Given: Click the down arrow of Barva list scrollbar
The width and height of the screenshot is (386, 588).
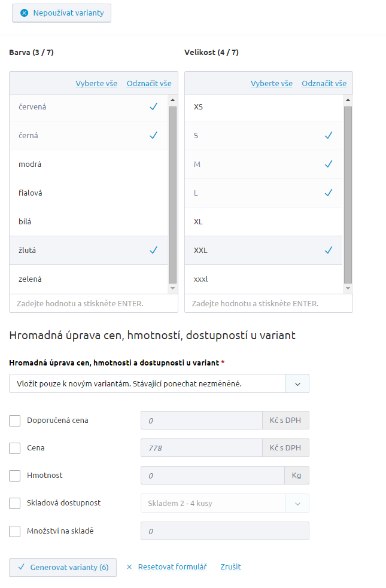Looking at the screenshot, I should (172, 288).
